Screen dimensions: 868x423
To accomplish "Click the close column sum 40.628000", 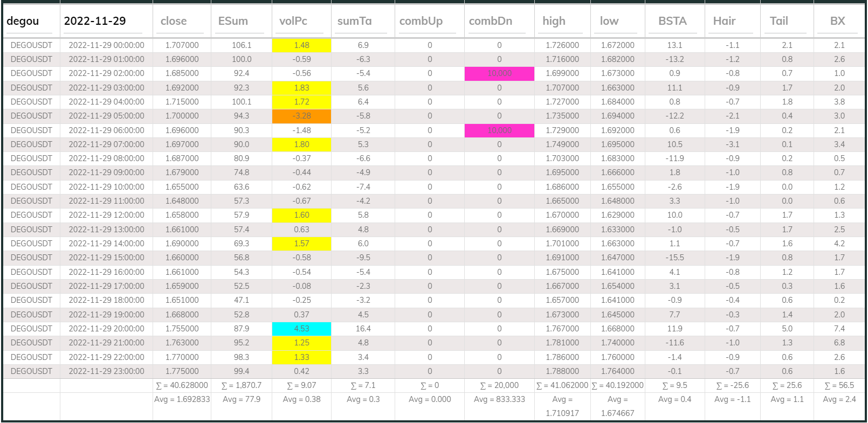I will tap(182, 385).
